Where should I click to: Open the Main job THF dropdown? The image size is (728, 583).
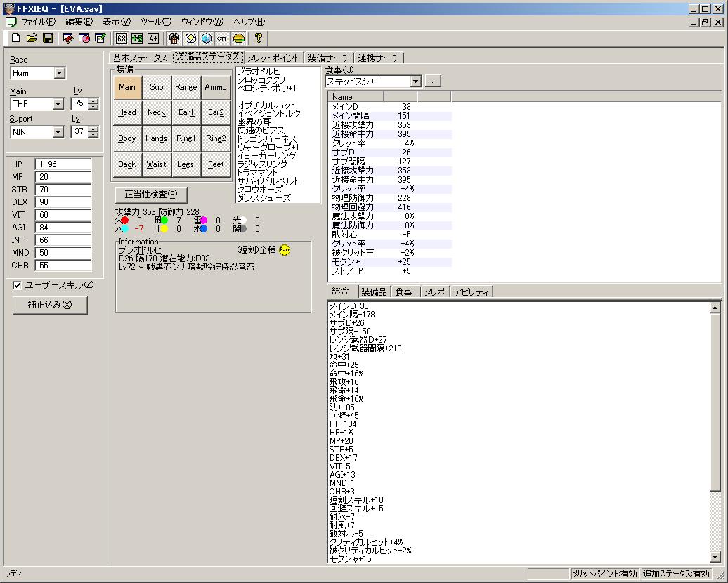[58, 104]
